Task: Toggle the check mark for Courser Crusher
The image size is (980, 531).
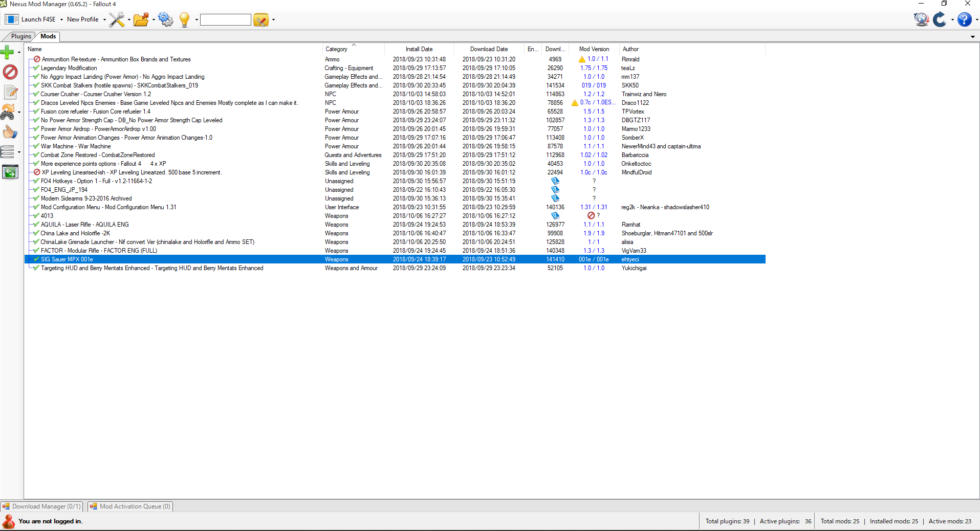Action: coord(36,94)
